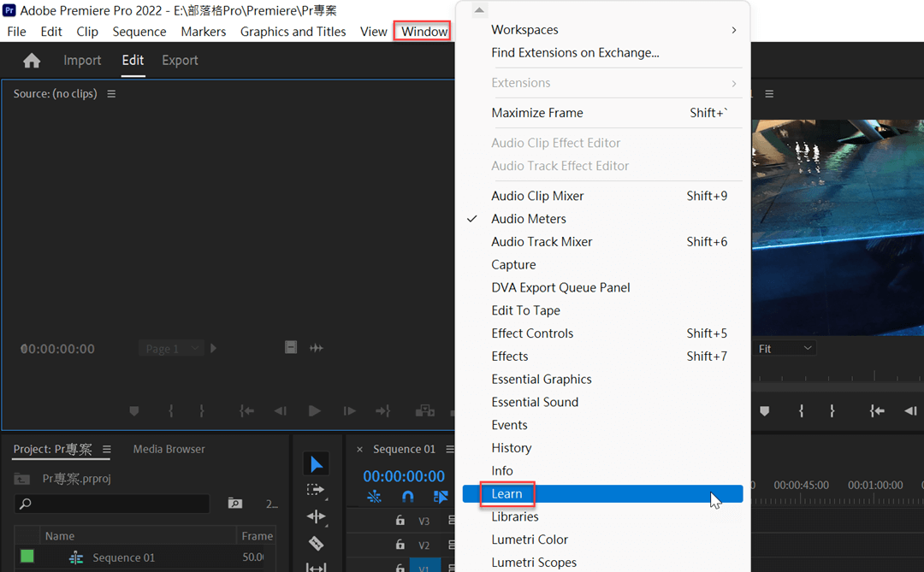Switch to Export workspace tab

[180, 60]
